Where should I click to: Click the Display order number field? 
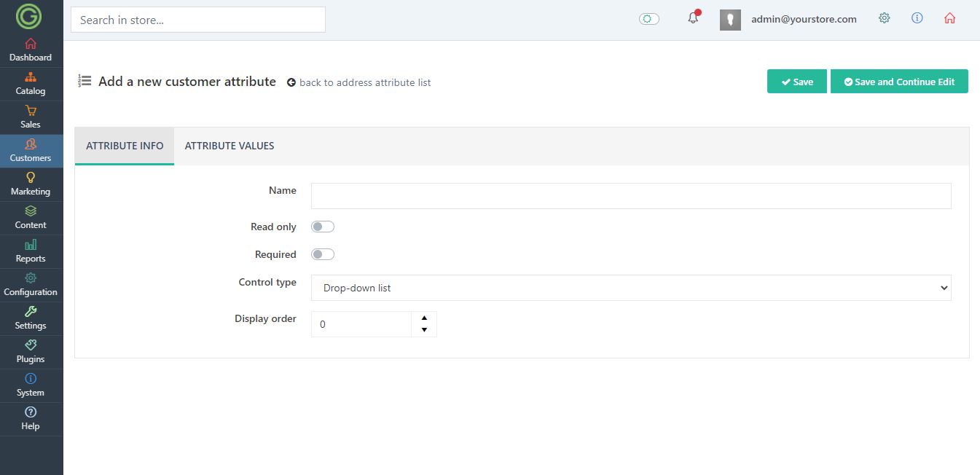pos(361,324)
